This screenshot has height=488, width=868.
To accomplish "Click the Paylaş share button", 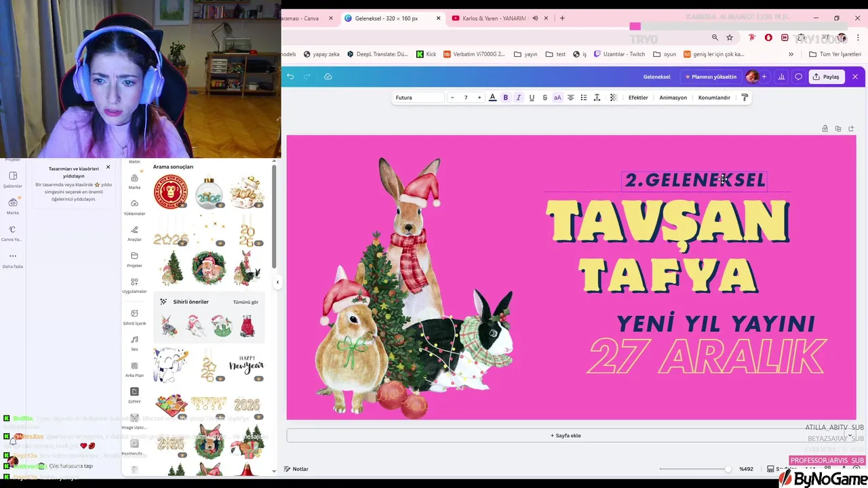I will 827,77.
